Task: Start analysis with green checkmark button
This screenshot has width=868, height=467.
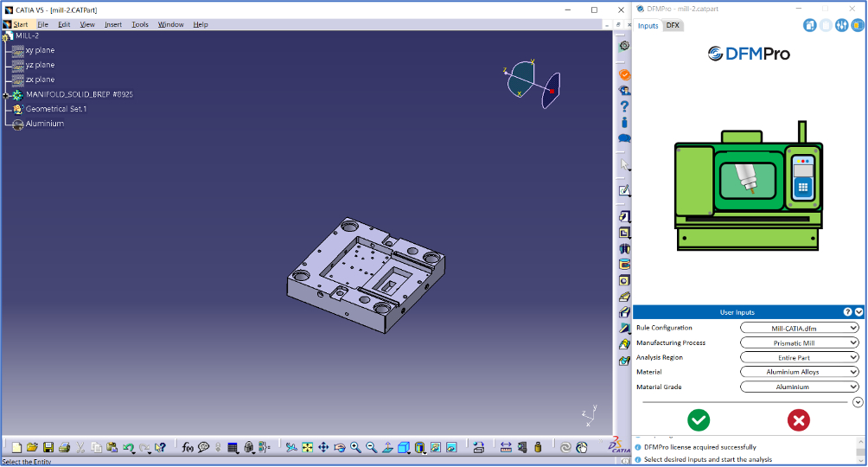Action: click(699, 420)
